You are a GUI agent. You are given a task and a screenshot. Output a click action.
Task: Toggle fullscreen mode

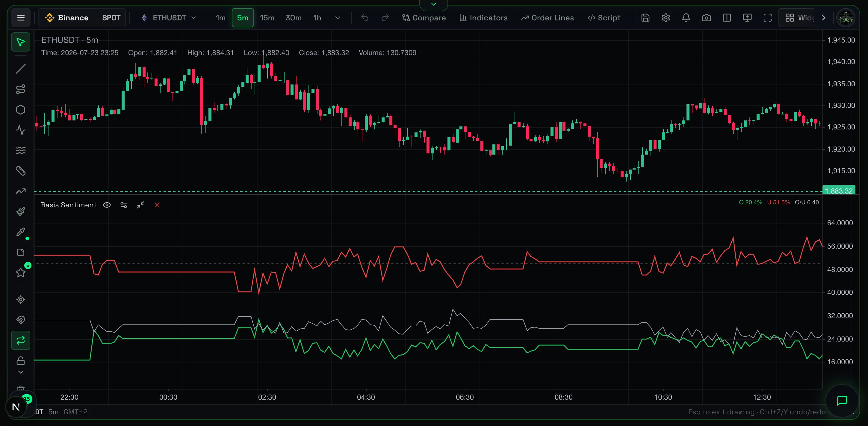pos(768,18)
